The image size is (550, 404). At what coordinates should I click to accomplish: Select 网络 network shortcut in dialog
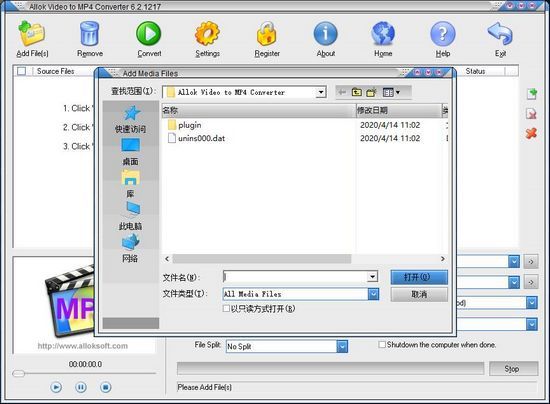(130, 248)
